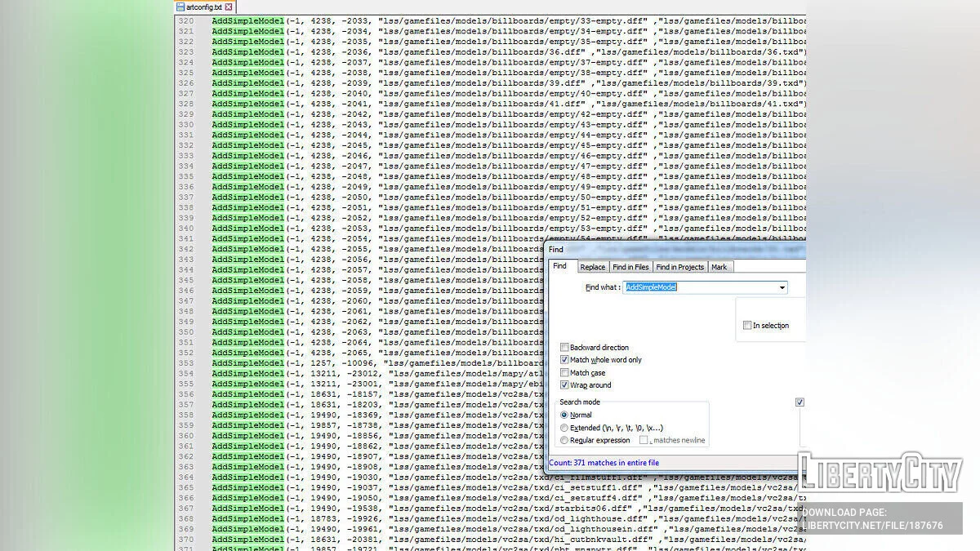Close the artconfig.txt tab with red X
980x551 pixels.
click(x=229, y=7)
